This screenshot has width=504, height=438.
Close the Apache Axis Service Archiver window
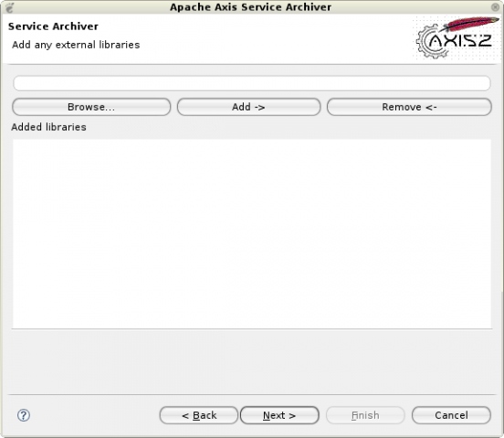click(x=495, y=7)
